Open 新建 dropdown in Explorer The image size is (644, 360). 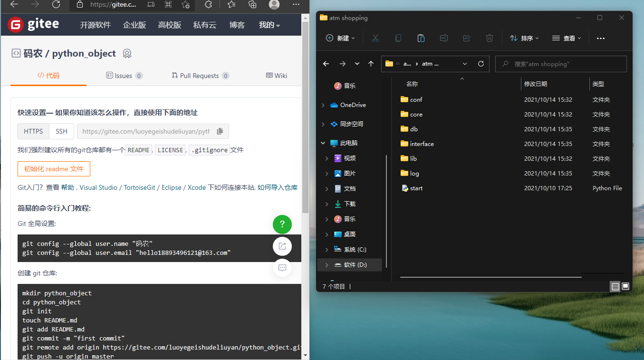click(x=341, y=38)
